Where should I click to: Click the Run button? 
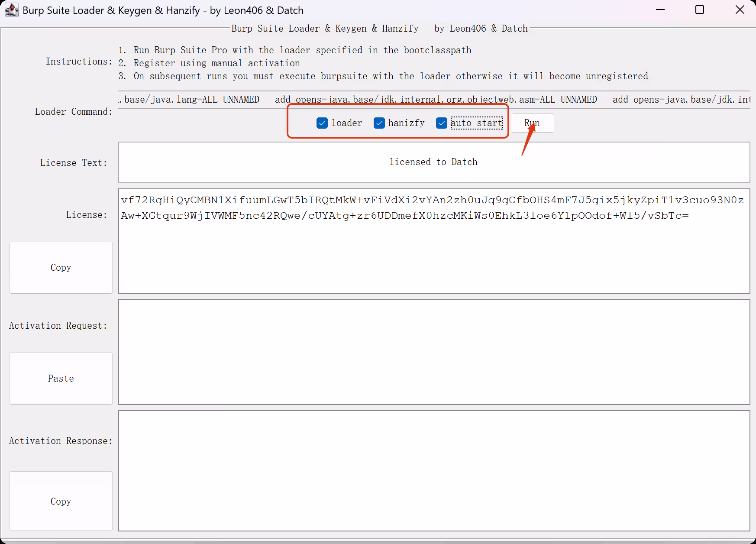click(x=532, y=123)
